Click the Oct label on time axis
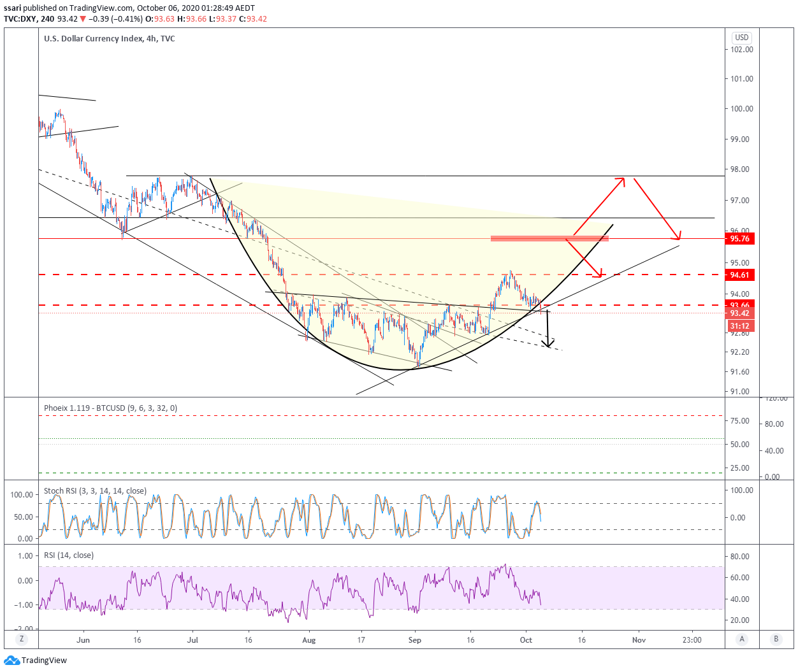 click(x=526, y=640)
